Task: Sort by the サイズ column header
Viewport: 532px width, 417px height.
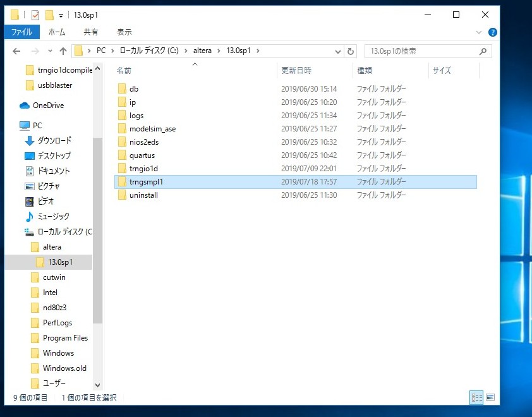Action: pos(442,71)
